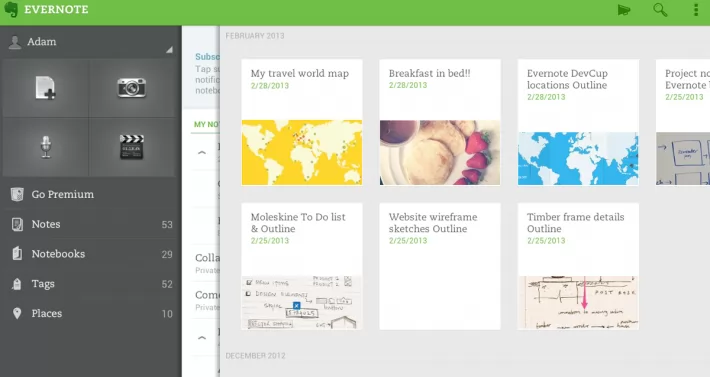Start an audio note with microphone
The width and height of the screenshot is (710, 377).
tap(45, 147)
